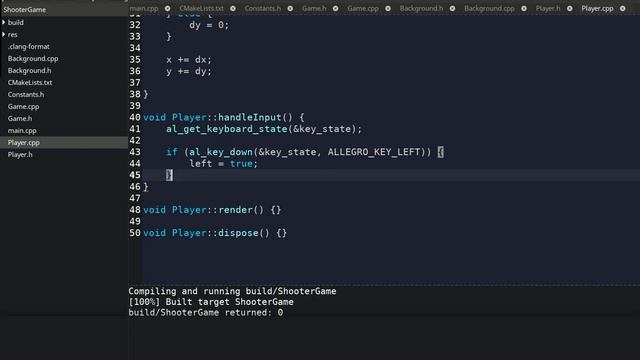Screen dimensions: 640x360
Task: Open the Constants.h tab
Action: pos(262,9)
